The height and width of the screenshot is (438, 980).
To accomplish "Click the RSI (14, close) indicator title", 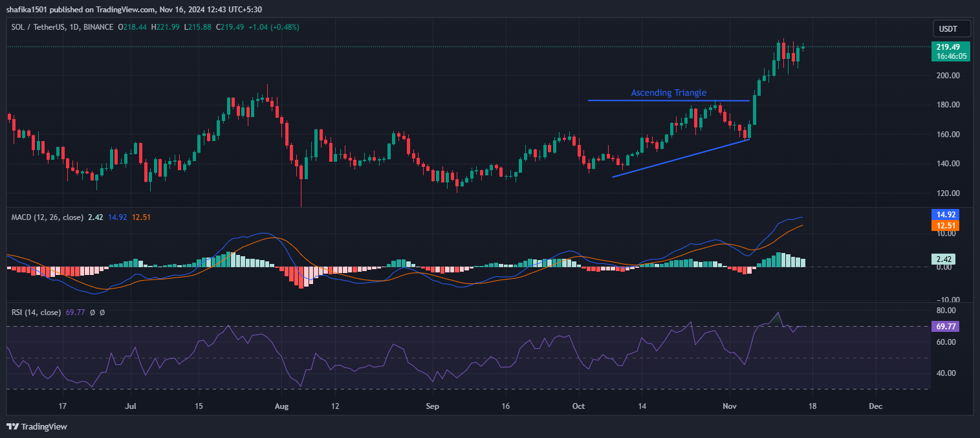I will click(36, 312).
